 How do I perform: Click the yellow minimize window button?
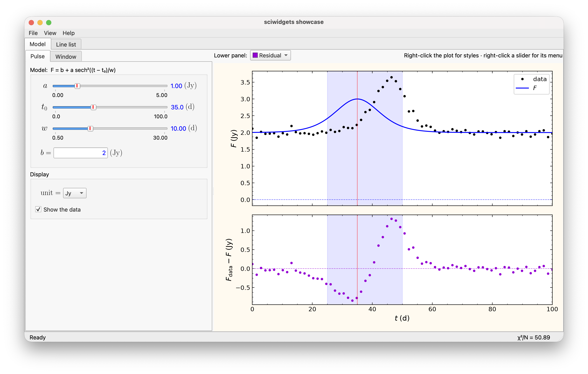click(40, 22)
